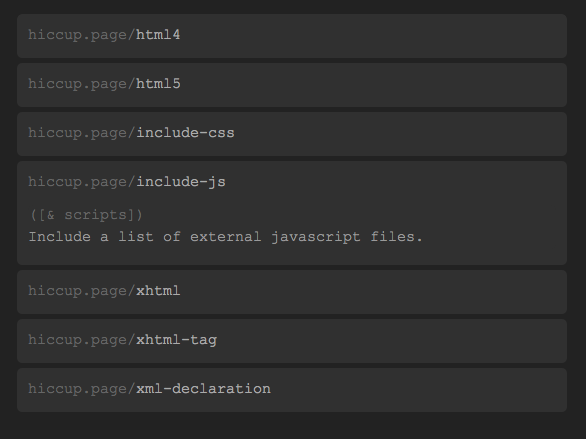The height and width of the screenshot is (439, 586).
Task: Expand the html5 card
Action: tap(292, 85)
